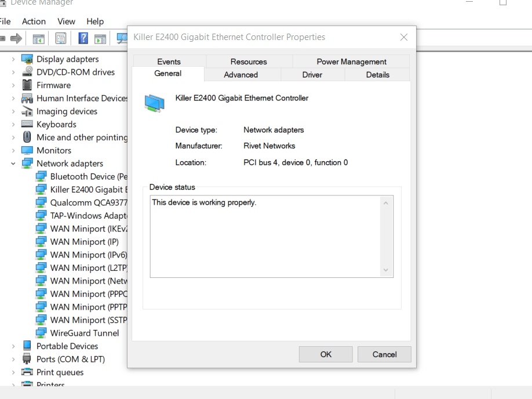Click the Network adapters category icon
The image size is (532, 399).
(27, 164)
